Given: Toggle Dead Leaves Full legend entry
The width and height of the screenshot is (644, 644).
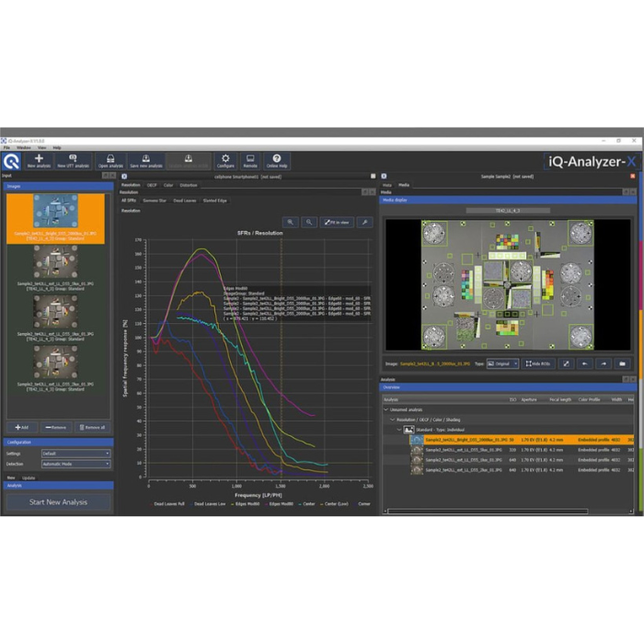Looking at the screenshot, I should tap(167, 504).
